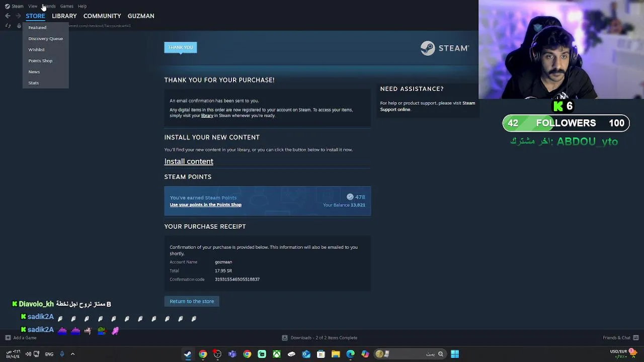The image size is (644, 362).
Task: Click the THANK YOU step badge
Action: click(181, 47)
